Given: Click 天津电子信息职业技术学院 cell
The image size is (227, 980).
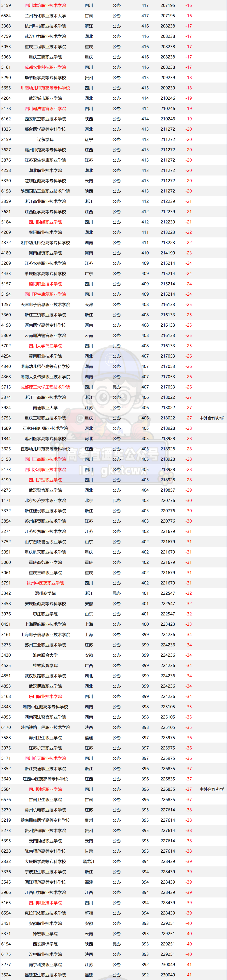Looking at the screenshot, I should (x=45, y=304).
